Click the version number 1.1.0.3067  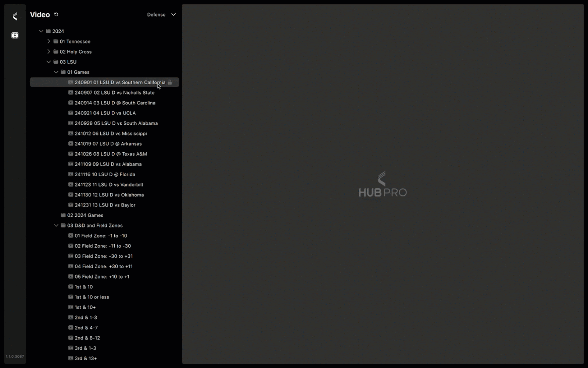14,356
